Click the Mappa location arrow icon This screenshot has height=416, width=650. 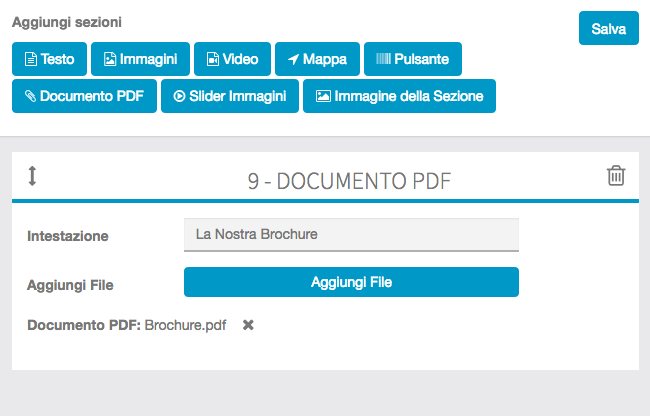[293, 59]
